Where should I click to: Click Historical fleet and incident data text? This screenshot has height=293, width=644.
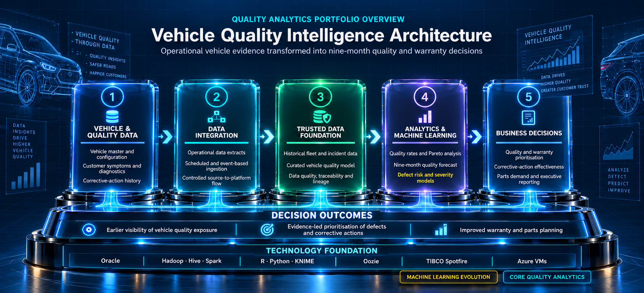coord(320,153)
